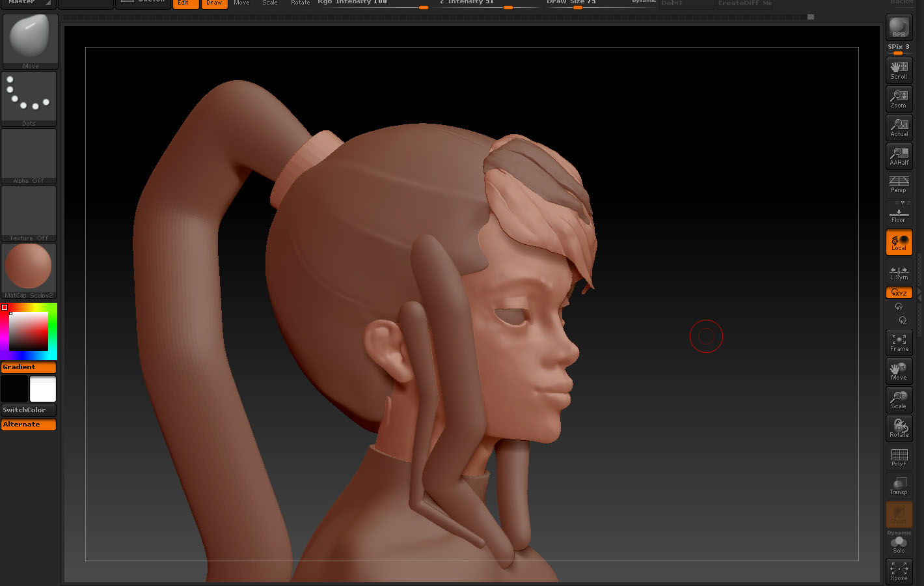Toggle Persp perspective view

point(899,184)
